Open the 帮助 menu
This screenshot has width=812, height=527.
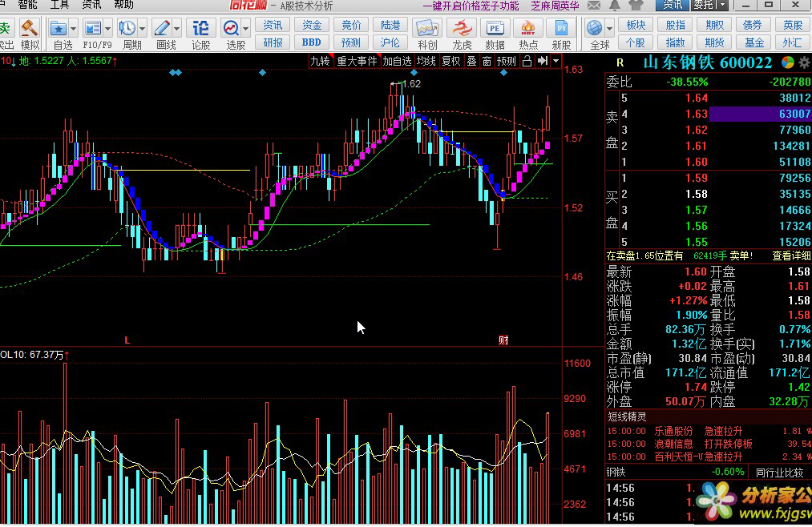[123, 5]
